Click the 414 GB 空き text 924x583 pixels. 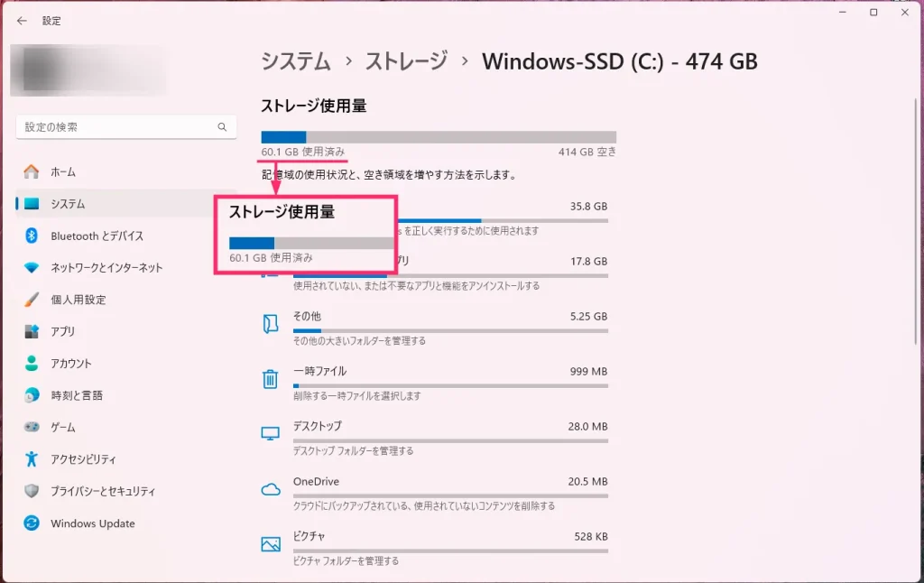[x=587, y=153]
